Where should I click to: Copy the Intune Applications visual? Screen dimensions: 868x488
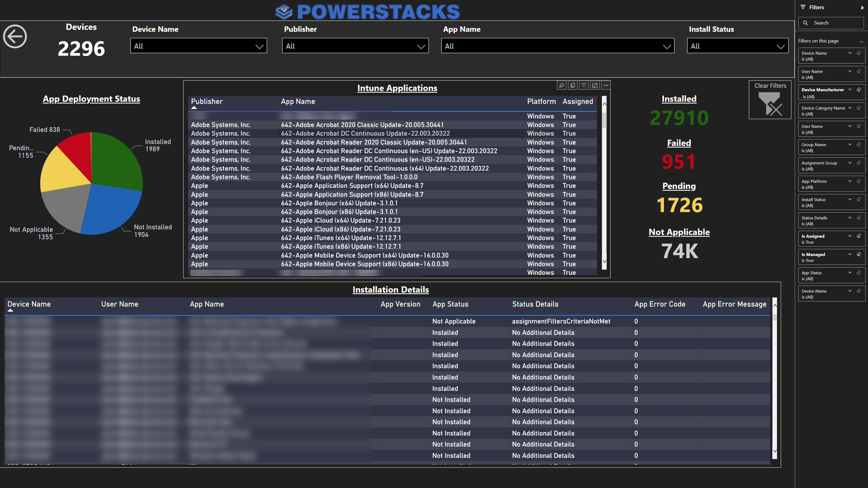pos(572,85)
